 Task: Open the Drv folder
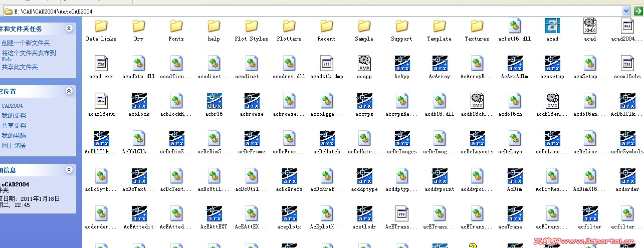139,30
